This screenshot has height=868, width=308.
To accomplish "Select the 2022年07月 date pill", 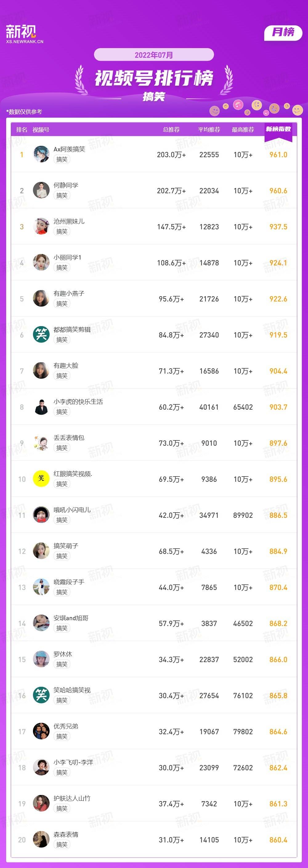I will pos(154,55).
